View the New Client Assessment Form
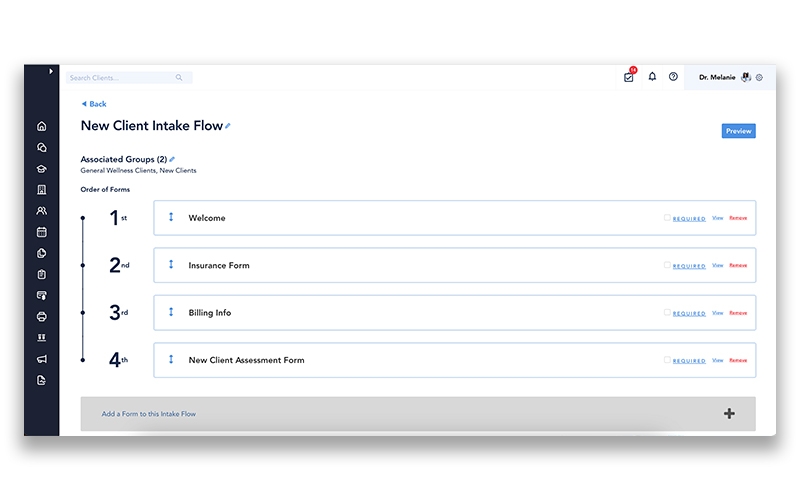Image resolution: width=800 pixels, height=500 pixels. point(718,360)
